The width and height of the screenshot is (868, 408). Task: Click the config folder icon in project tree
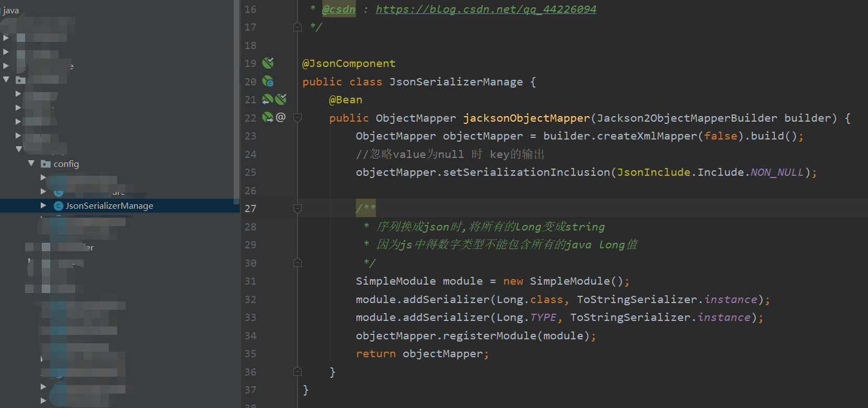pos(46,164)
